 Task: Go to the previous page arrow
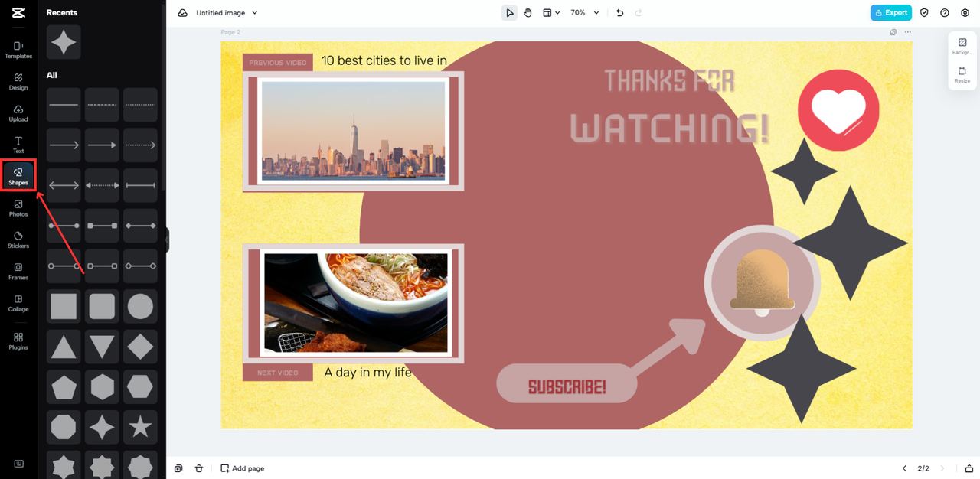(x=904, y=468)
